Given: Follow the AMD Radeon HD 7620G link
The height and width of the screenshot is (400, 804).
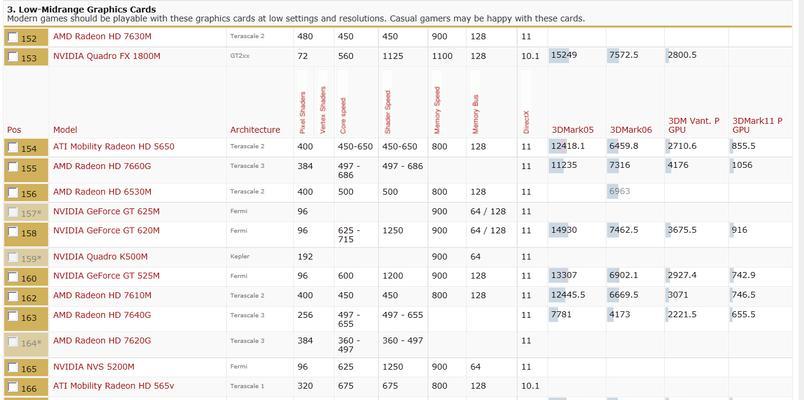Looking at the screenshot, I should [x=102, y=341].
